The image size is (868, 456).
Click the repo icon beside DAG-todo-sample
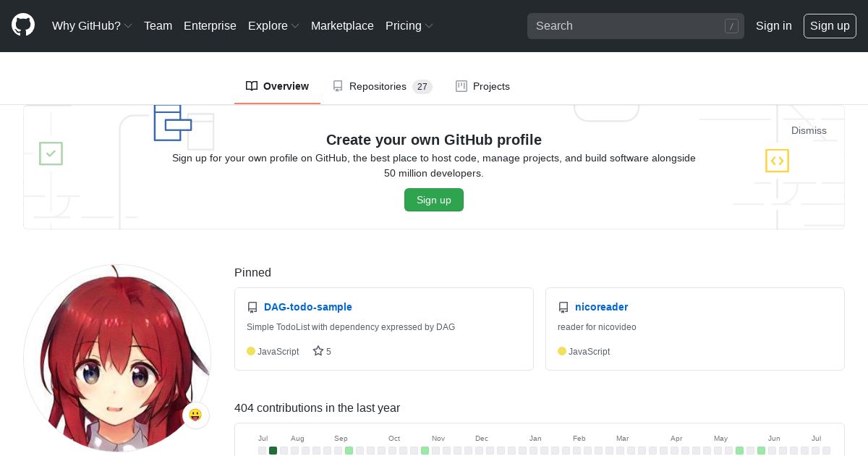pos(252,308)
